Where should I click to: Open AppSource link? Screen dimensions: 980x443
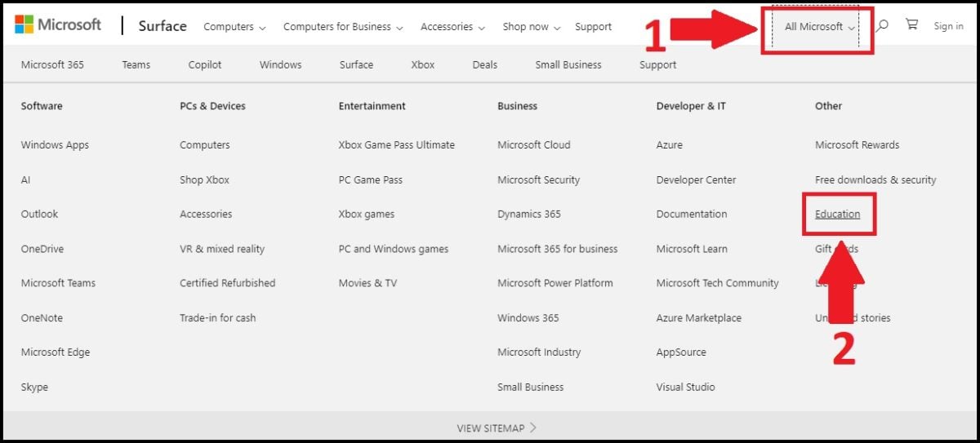click(x=681, y=352)
